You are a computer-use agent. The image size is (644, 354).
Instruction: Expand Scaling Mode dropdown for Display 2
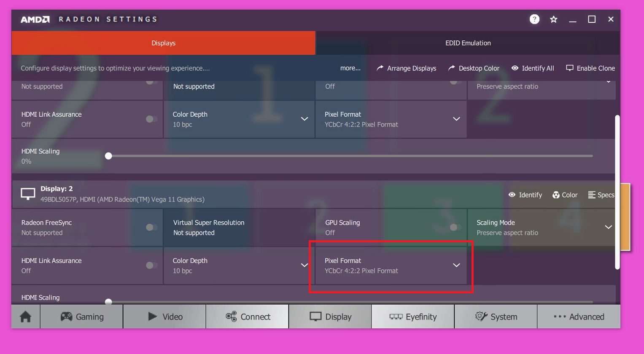click(x=608, y=227)
